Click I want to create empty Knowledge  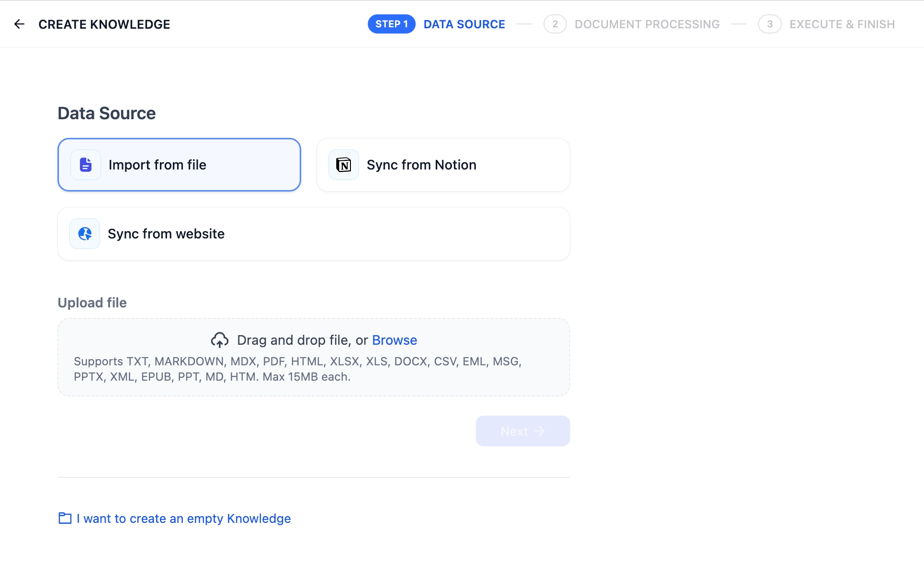pos(183,519)
